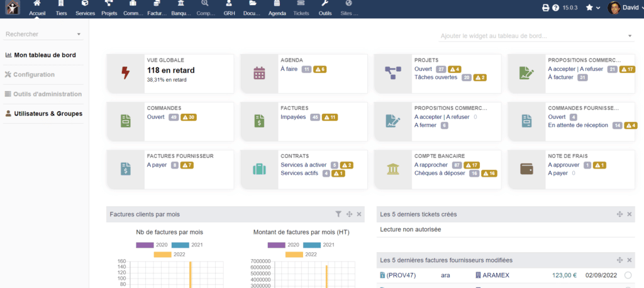
Task: Click the Agenda calendar icon card
Action: [259, 73]
